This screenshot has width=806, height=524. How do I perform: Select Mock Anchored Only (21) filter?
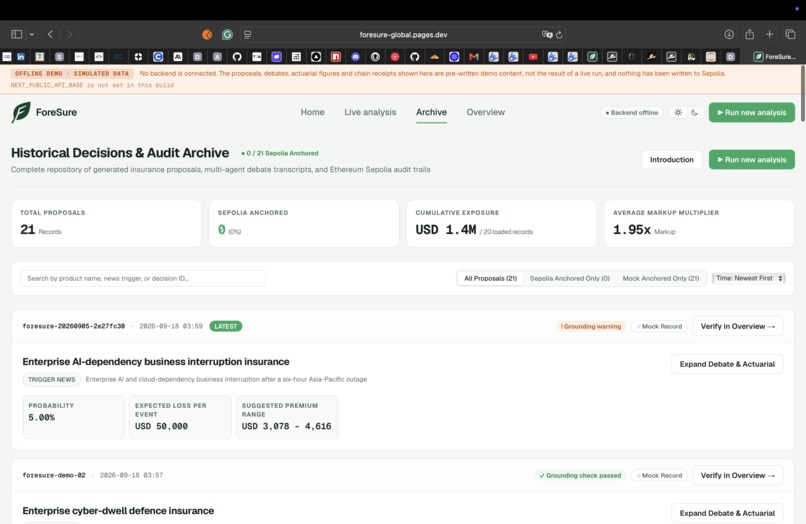pos(661,278)
